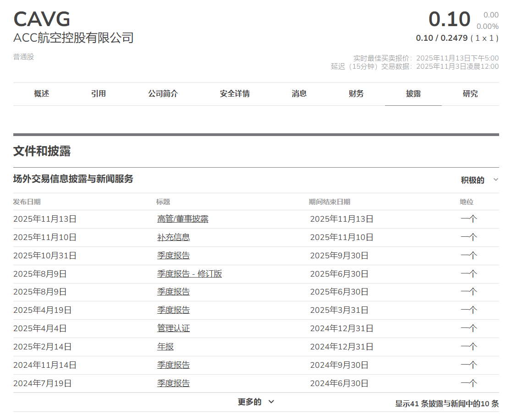Switch to the 财务 tab
The image size is (528, 420).
356,94
